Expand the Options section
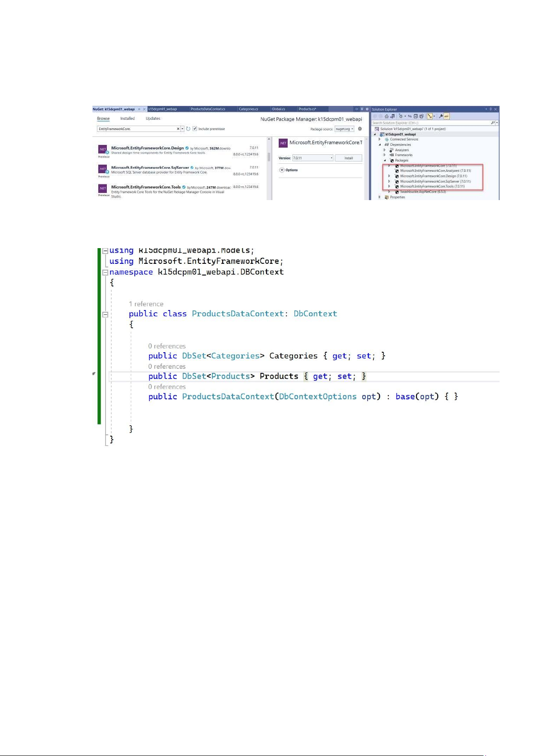Image resolution: width=535 pixels, height=756 pixels. tap(282, 170)
